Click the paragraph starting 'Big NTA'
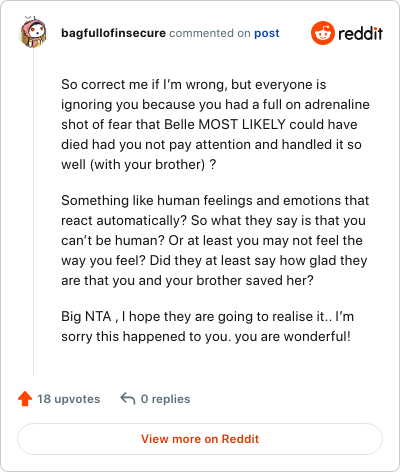Viewport: 400px width, 472px height. (x=207, y=326)
